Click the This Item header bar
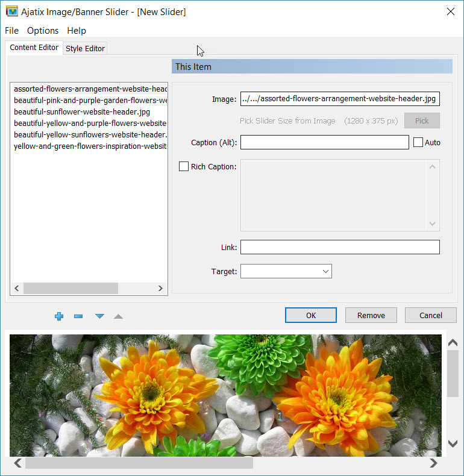Viewport: 464px width, 476px height. pos(312,66)
